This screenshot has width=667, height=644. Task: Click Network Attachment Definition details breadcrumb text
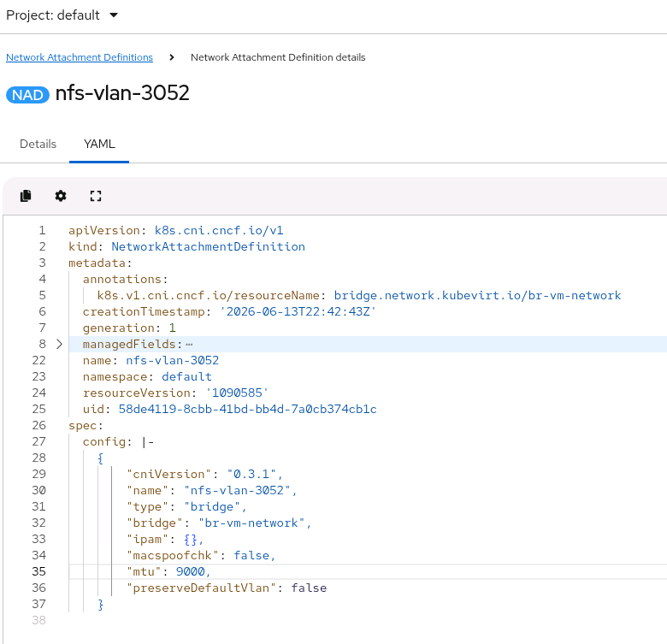point(278,57)
